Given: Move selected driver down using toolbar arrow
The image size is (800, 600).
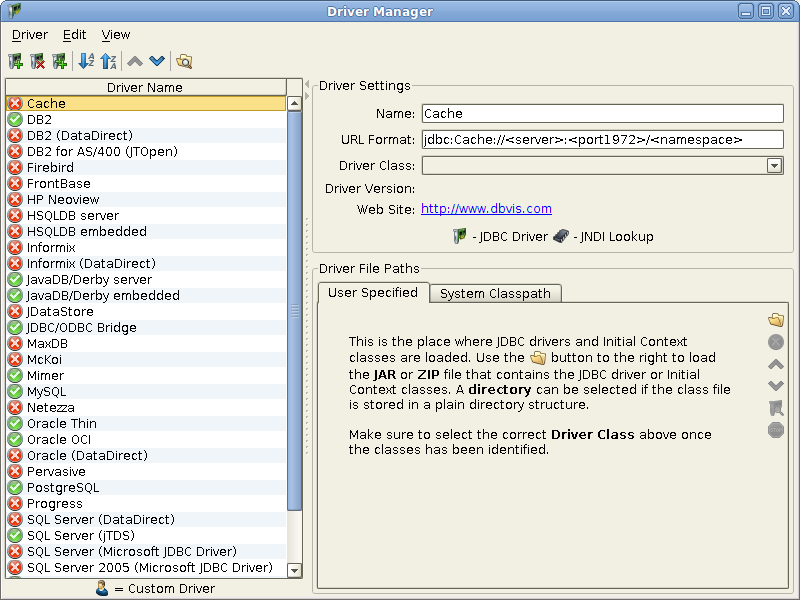Looking at the screenshot, I should 157,61.
